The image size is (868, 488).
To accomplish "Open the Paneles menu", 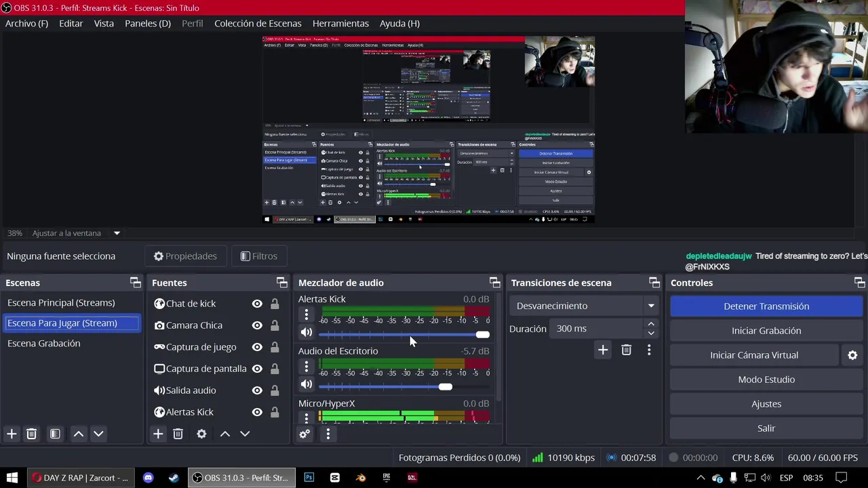I will pyautogui.click(x=148, y=23).
